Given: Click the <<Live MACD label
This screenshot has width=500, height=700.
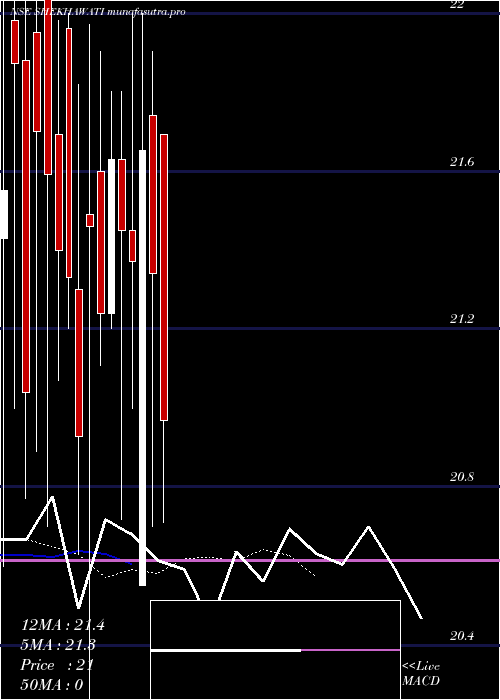Looking at the screenshot, I should tap(421, 674).
